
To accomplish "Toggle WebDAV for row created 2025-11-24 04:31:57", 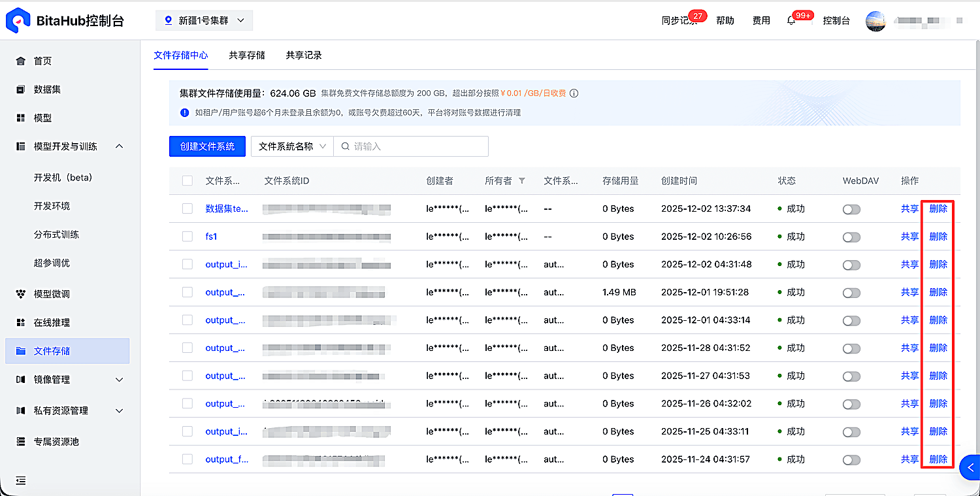I will (x=851, y=460).
